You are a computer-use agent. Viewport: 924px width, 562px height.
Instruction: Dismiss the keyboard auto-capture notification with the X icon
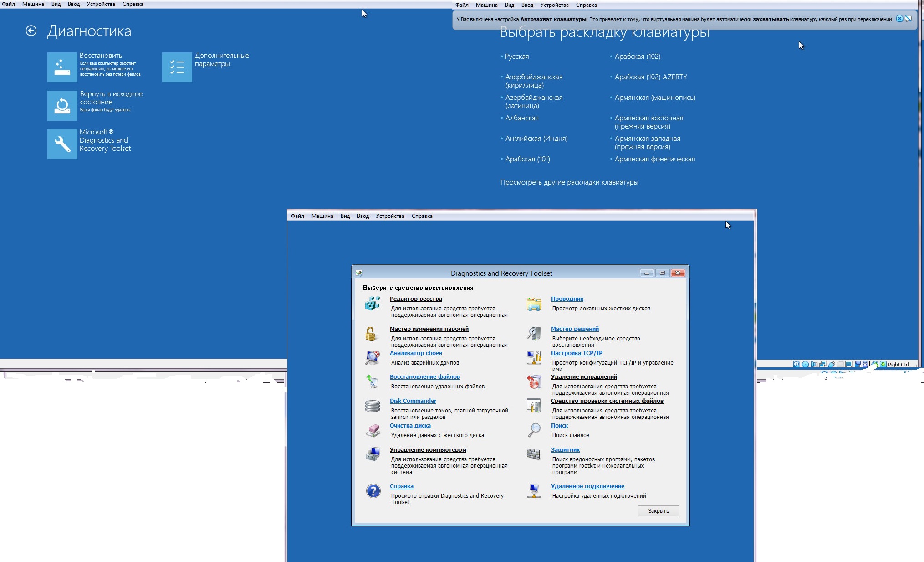click(899, 19)
